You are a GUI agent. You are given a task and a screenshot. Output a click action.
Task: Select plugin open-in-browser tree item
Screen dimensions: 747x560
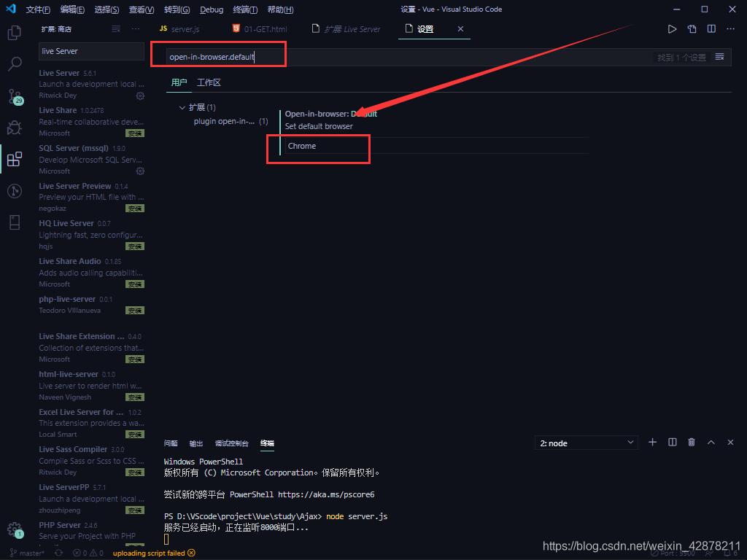point(231,122)
